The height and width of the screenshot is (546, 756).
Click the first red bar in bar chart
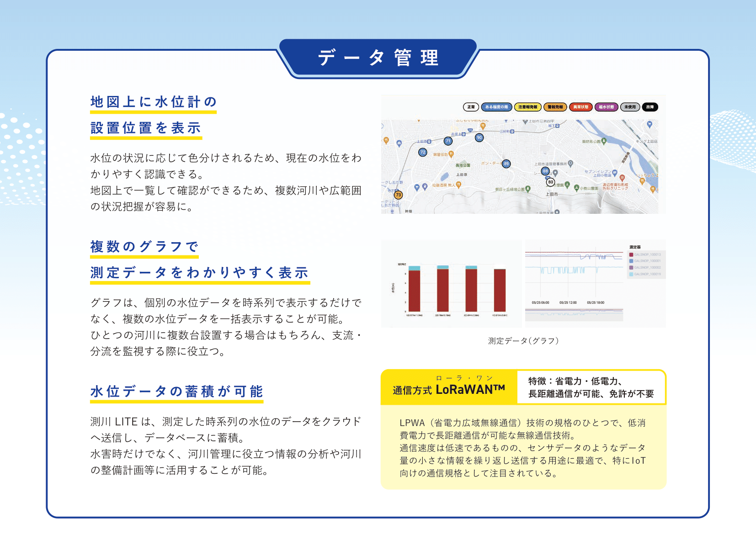point(414,291)
